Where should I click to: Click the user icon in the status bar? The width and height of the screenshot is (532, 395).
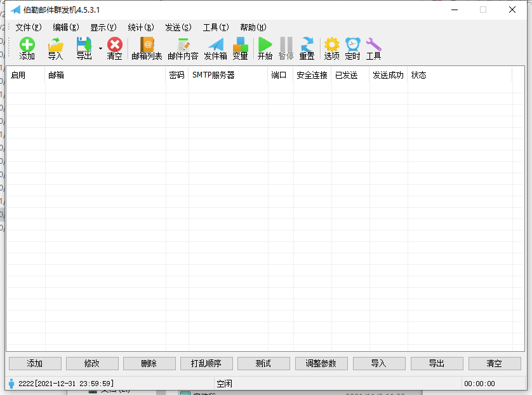[x=11, y=384]
